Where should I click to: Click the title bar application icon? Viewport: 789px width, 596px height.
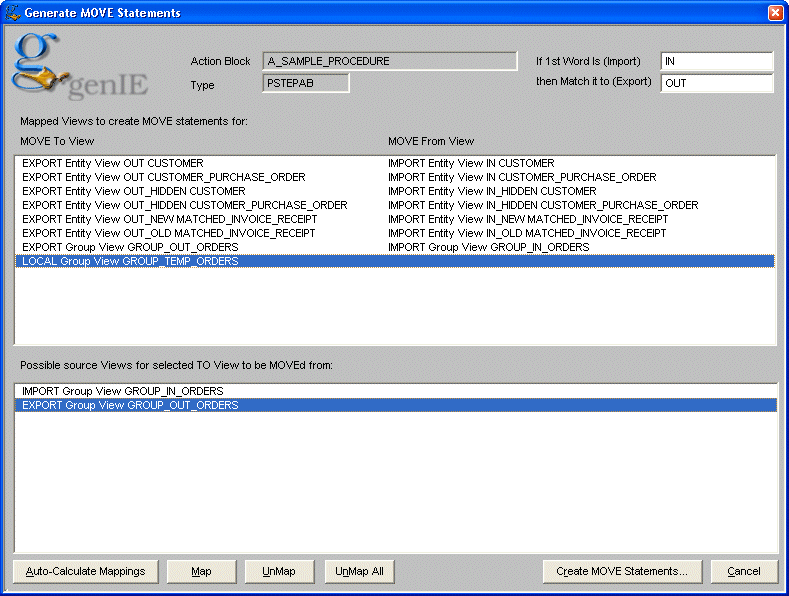coord(12,13)
